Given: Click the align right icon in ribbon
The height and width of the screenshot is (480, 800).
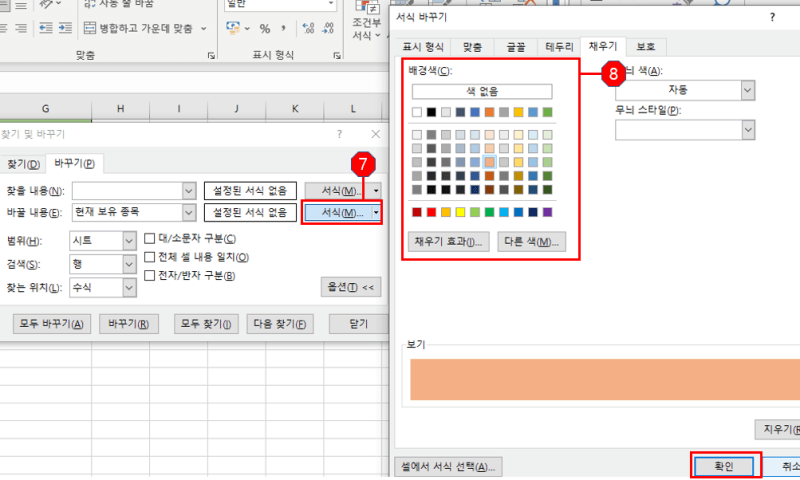Looking at the screenshot, I should (x=21, y=28).
